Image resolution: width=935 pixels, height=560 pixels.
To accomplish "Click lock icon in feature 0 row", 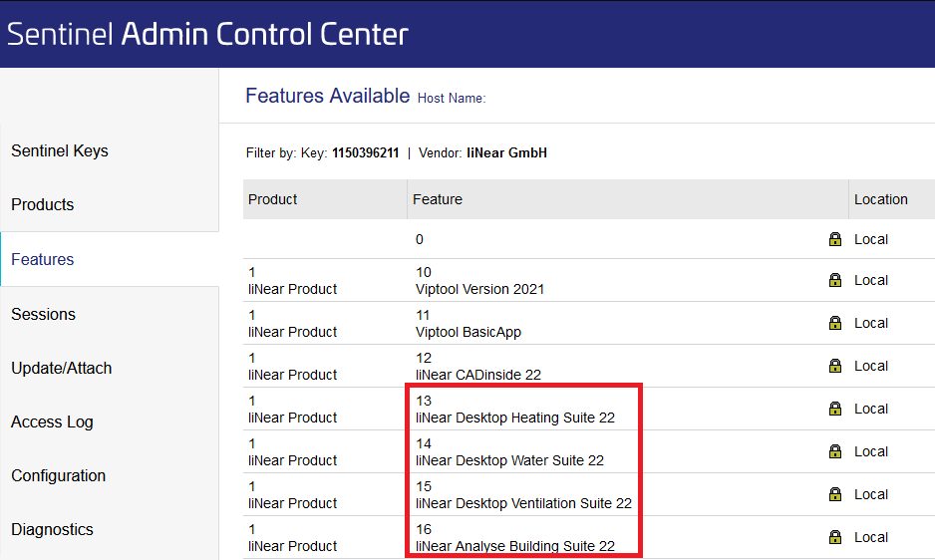I will point(835,239).
